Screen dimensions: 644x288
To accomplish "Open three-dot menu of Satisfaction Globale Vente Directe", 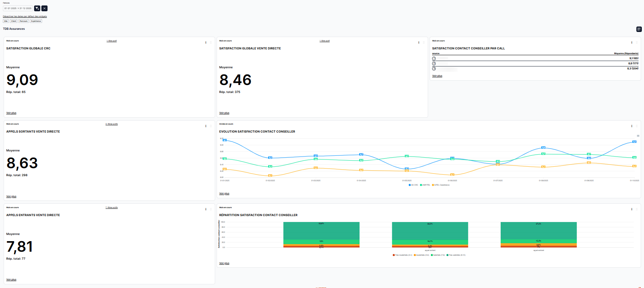I will coord(419,42).
